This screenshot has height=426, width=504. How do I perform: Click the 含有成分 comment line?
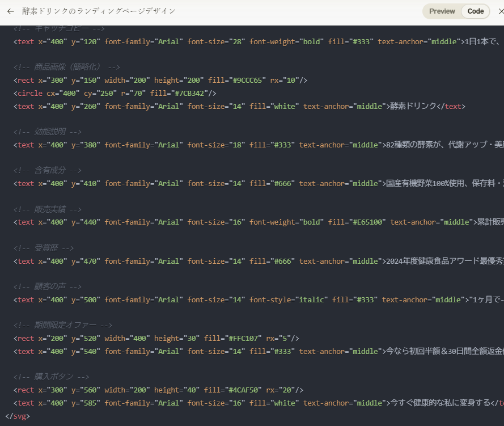pos(48,170)
